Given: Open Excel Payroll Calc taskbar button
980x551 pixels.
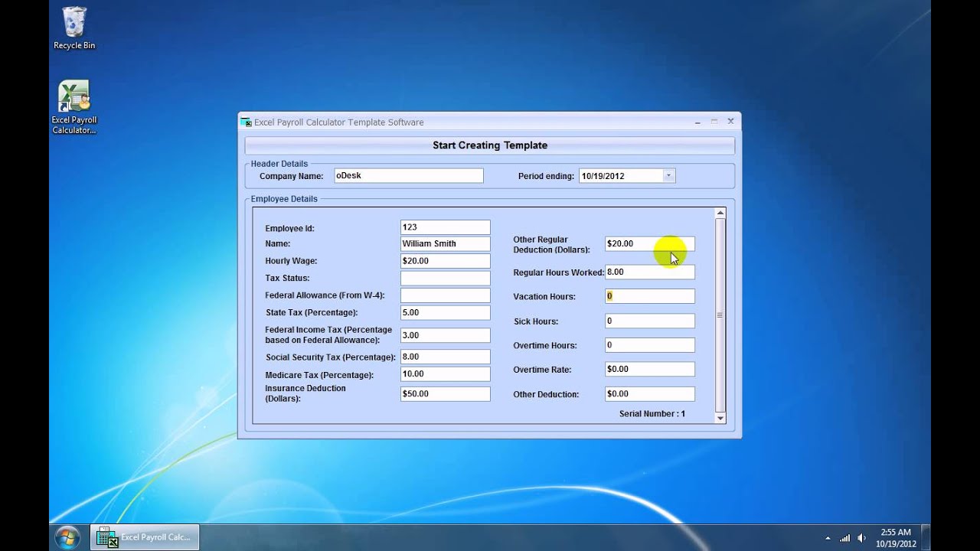Looking at the screenshot, I should (x=145, y=537).
